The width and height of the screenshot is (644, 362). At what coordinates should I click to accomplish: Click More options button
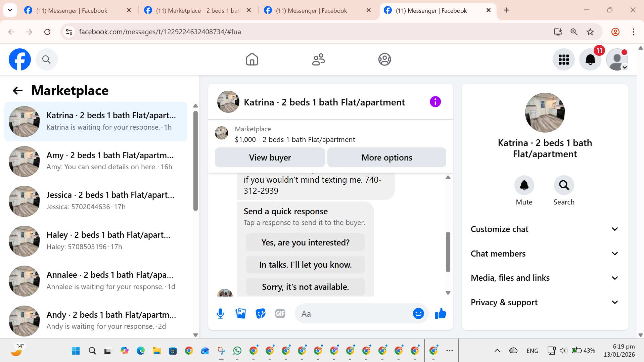[386, 157]
